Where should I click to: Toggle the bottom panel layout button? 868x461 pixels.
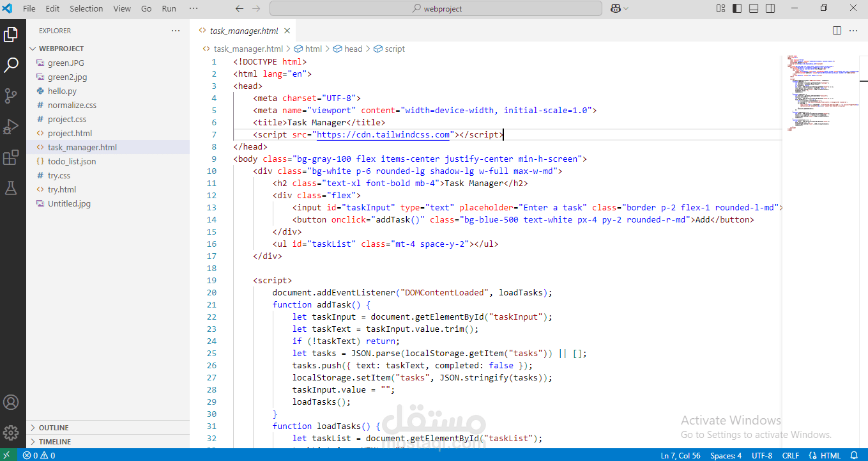click(754, 8)
